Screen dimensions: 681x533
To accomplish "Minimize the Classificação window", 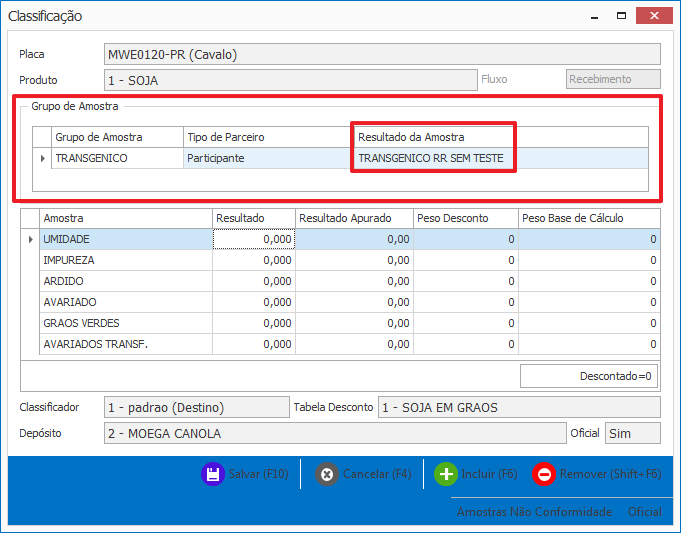I will [x=595, y=17].
